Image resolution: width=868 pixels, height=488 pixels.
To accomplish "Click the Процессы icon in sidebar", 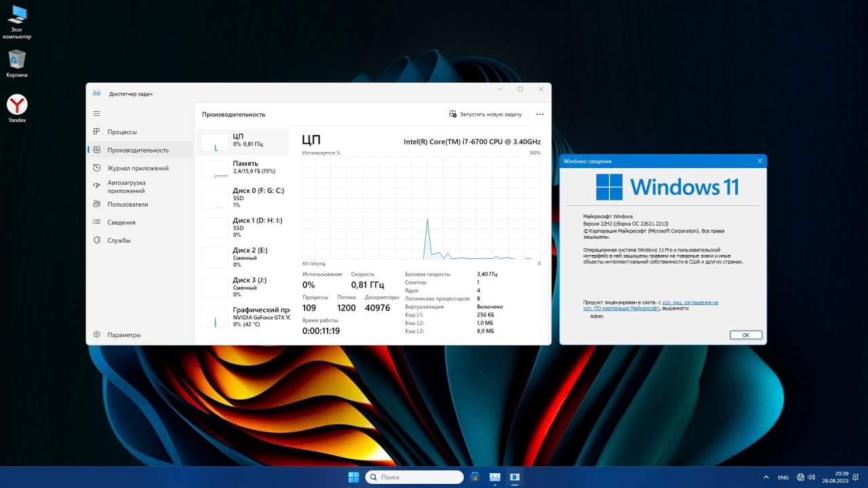I will coord(97,131).
